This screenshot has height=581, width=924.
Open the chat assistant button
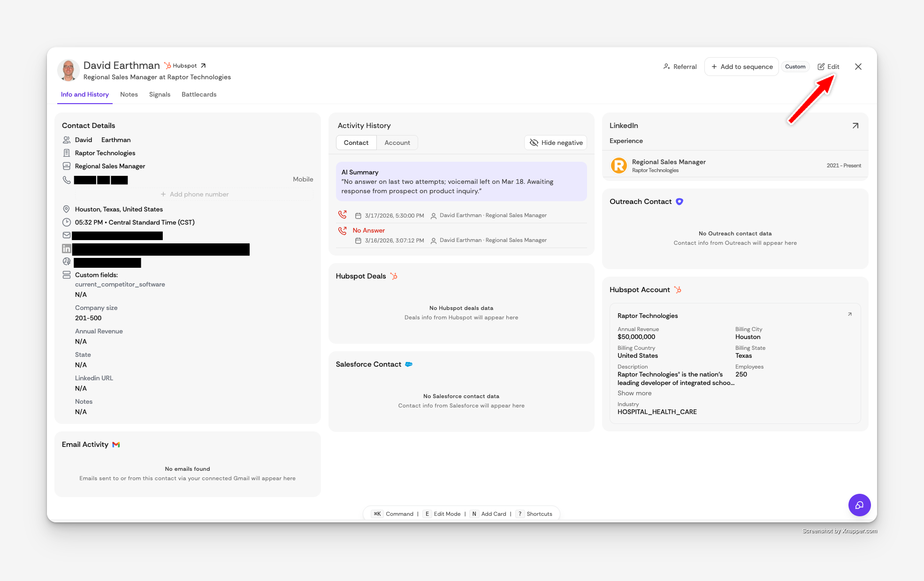point(859,505)
